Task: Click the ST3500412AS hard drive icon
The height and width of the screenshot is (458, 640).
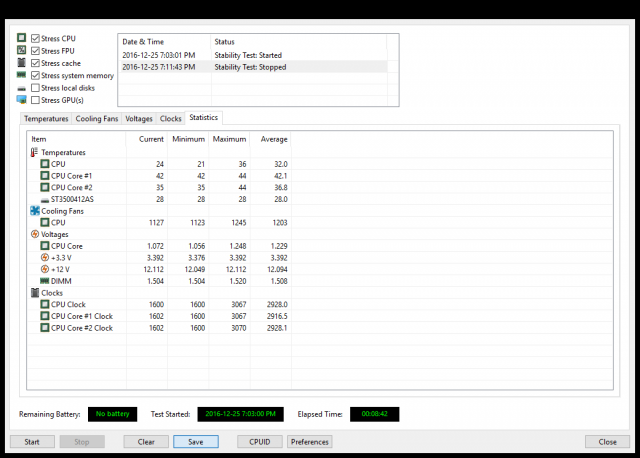Action: click(44, 199)
